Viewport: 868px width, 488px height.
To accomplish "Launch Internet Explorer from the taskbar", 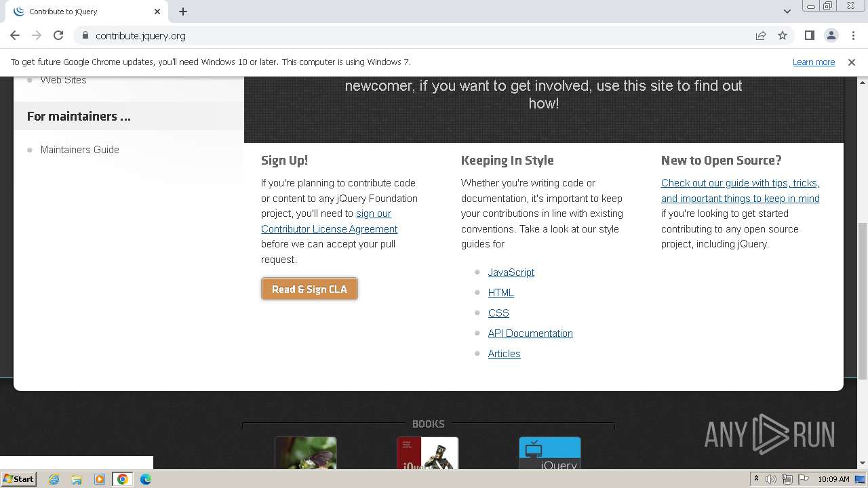I will [x=54, y=479].
